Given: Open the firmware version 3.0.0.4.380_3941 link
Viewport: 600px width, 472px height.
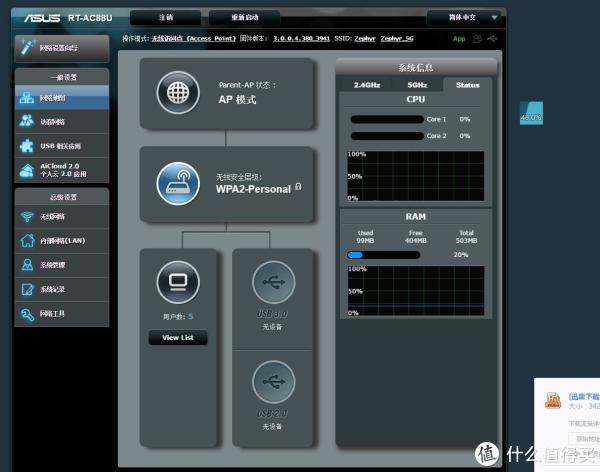Looking at the screenshot, I should (301, 39).
